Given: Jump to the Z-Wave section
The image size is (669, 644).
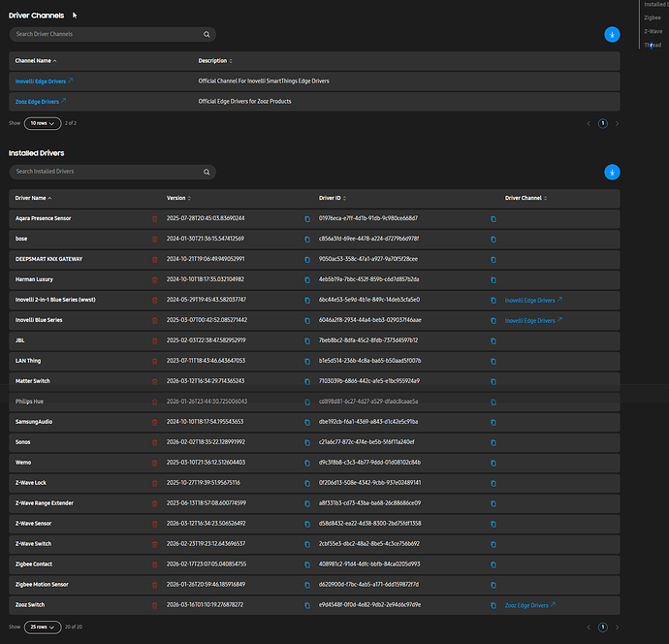Looking at the screenshot, I should click(653, 32).
